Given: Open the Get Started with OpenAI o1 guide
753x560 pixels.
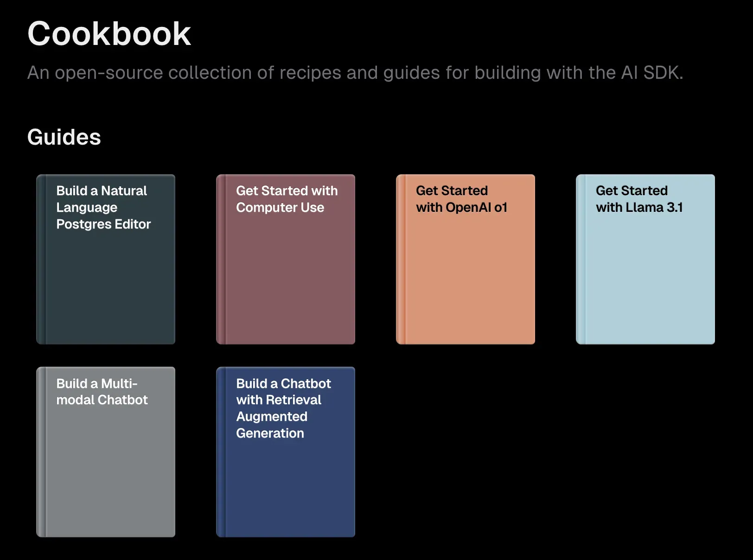Looking at the screenshot, I should (466, 259).
